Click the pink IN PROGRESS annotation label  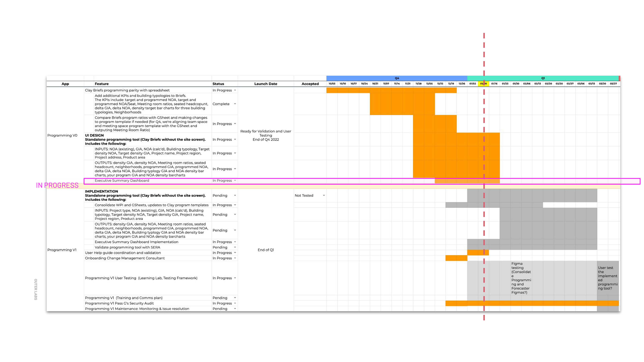coord(57,185)
